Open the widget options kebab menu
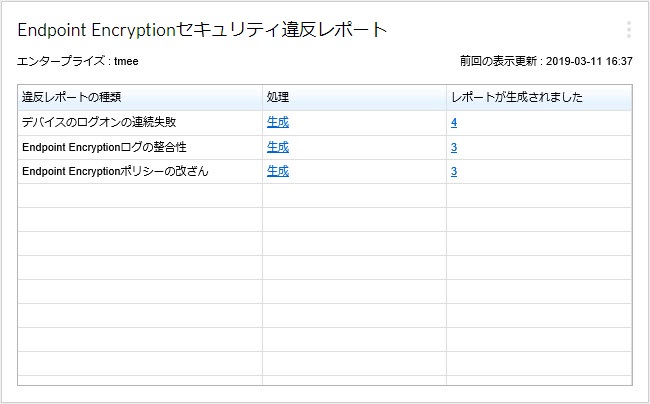Screen dimensions: 650x404 point(628,30)
